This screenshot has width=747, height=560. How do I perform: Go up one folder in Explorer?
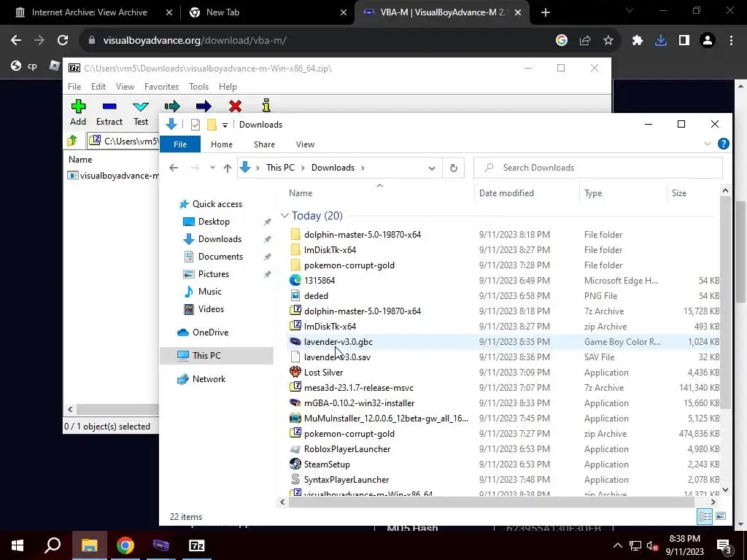(228, 168)
